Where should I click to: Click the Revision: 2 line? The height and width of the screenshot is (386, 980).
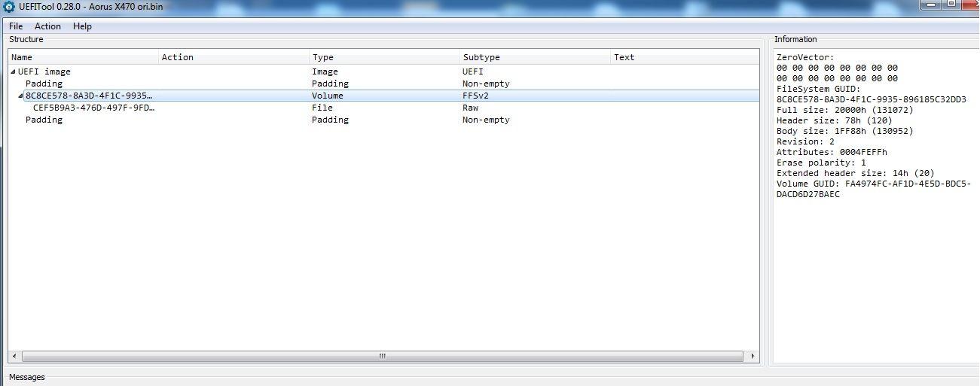[805, 141]
